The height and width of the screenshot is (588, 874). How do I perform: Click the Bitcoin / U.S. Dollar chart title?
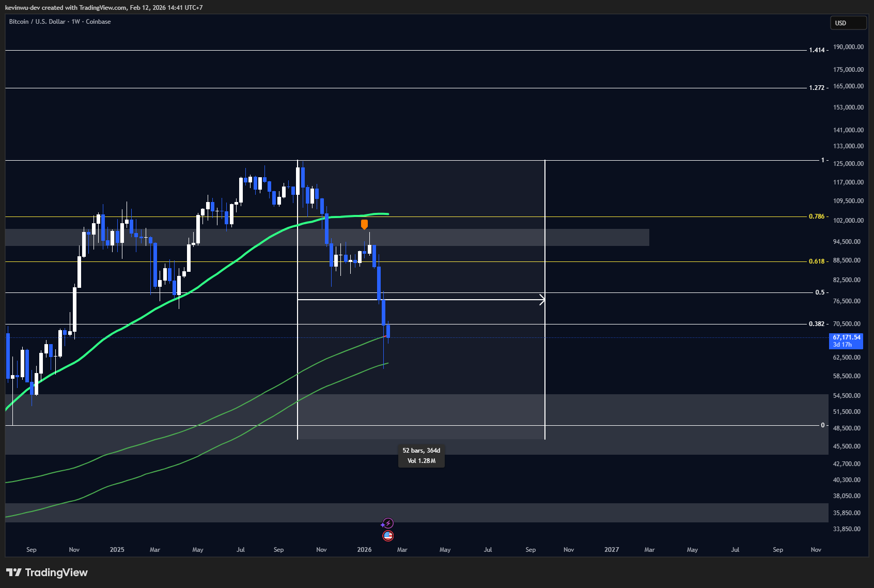[60, 22]
